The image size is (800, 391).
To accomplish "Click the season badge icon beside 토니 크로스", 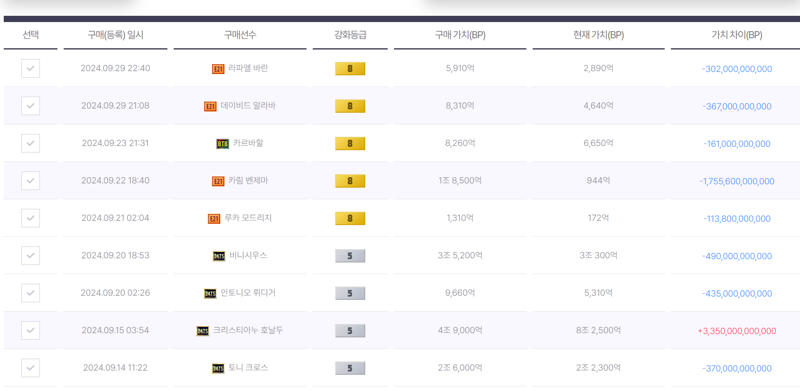I will [218, 369].
